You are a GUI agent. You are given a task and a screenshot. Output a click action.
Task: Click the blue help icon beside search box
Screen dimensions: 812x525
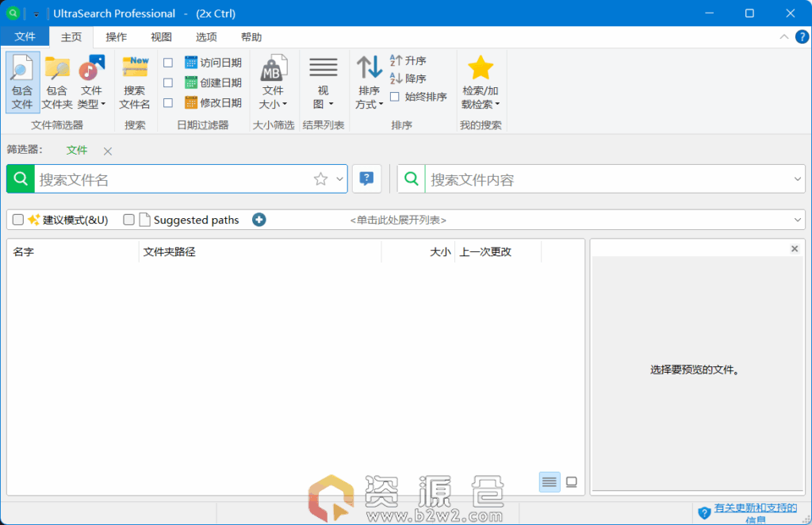[x=366, y=179]
